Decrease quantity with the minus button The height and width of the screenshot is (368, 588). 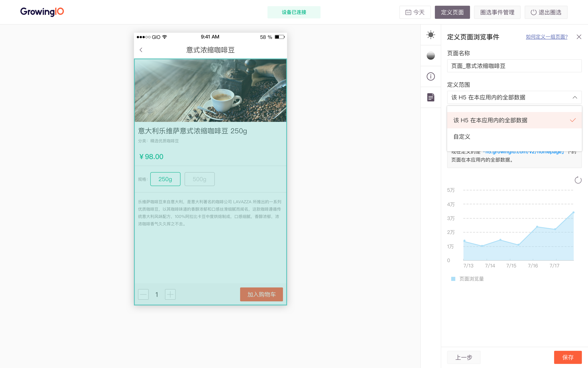point(143,294)
